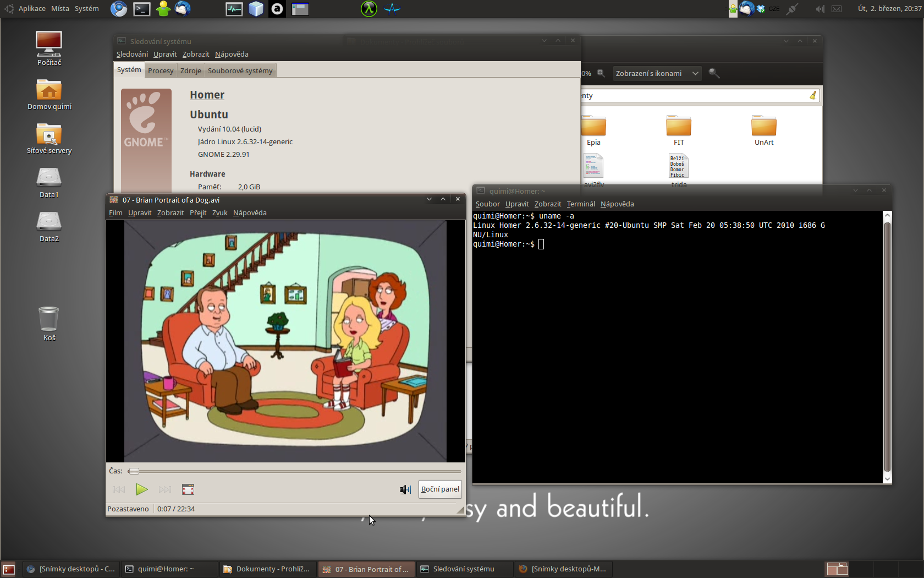Open the Data2 drive icon
Screen dimensions: 924x578
[49, 227]
